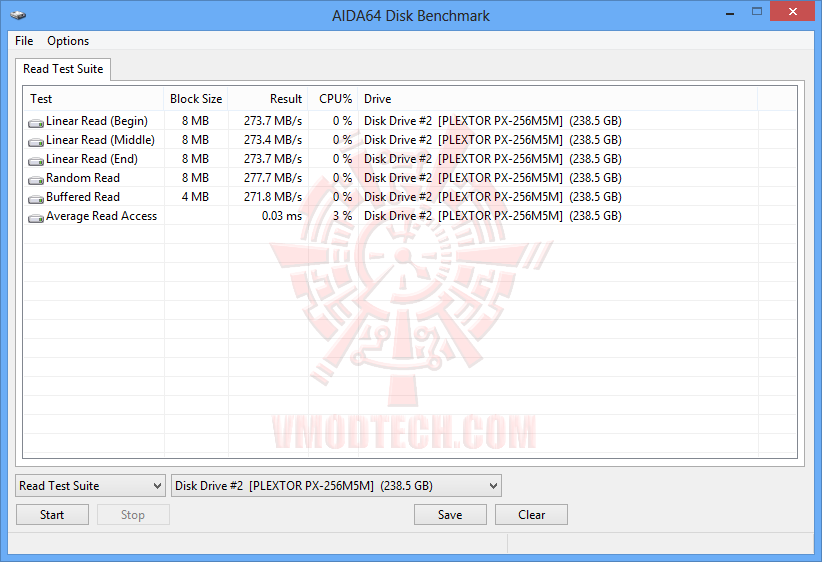Screen dimensions: 822x562
Task: Click the Linear Read (End) disk icon
Action: point(36,161)
